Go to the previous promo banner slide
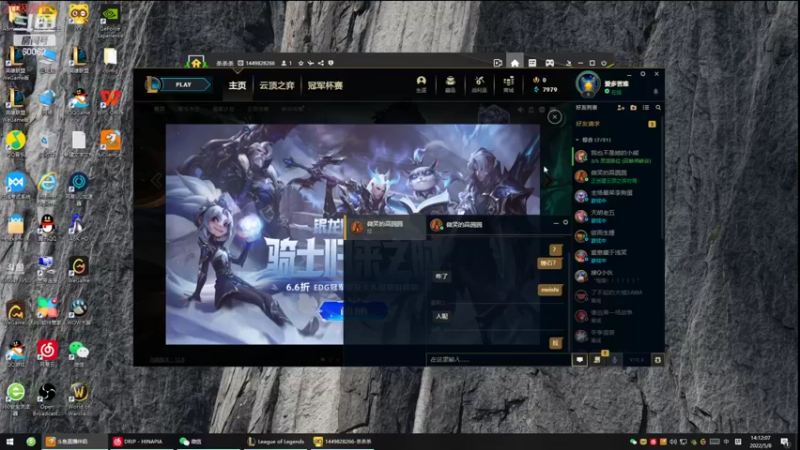 point(156,180)
